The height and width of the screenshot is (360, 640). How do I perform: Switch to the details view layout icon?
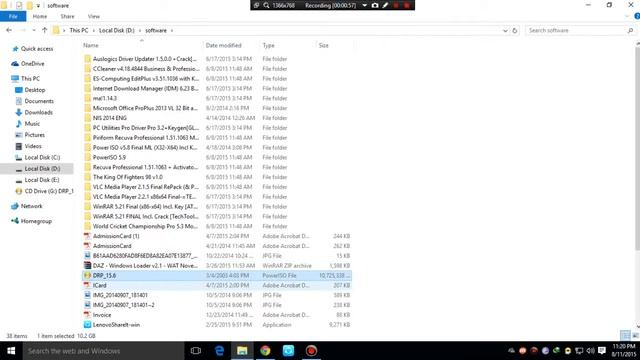[x=625, y=336]
